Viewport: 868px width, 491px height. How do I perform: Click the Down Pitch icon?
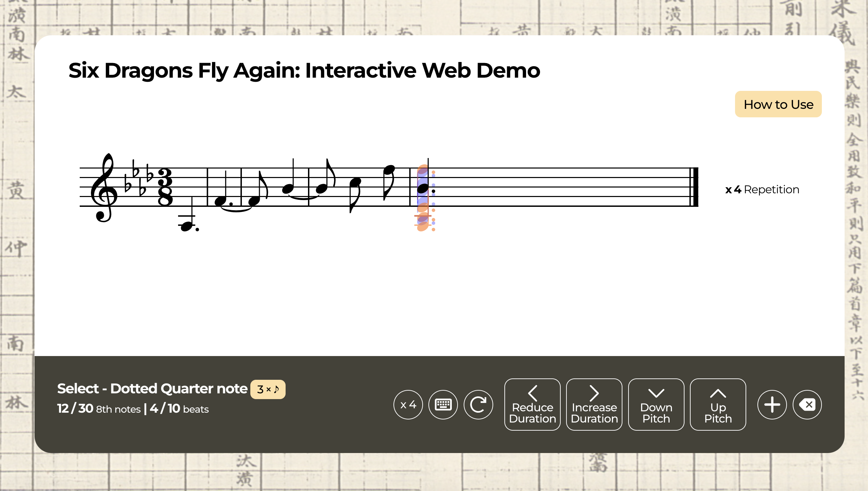click(656, 405)
